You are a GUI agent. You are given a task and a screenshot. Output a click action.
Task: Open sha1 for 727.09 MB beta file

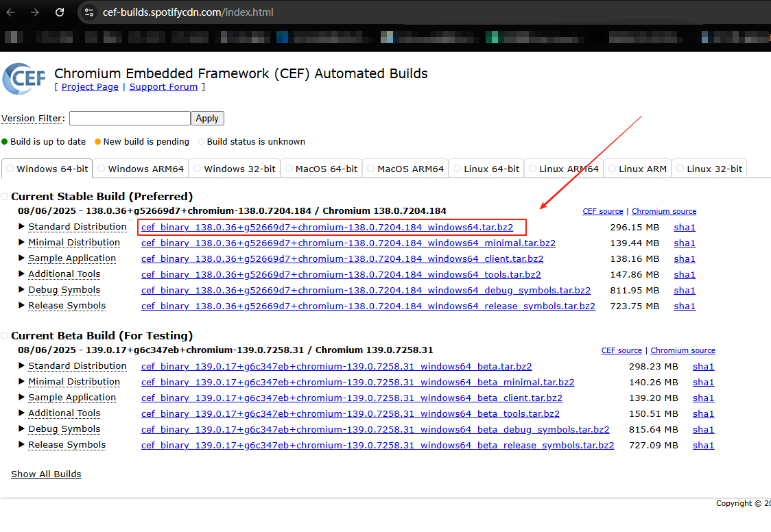pyautogui.click(x=703, y=445)
